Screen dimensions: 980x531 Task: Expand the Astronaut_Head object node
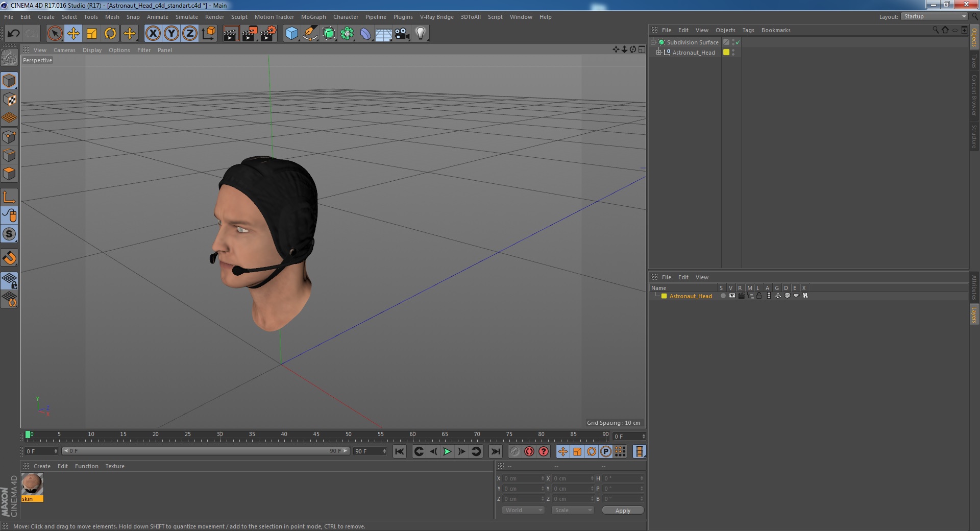(x=659, y=52)
